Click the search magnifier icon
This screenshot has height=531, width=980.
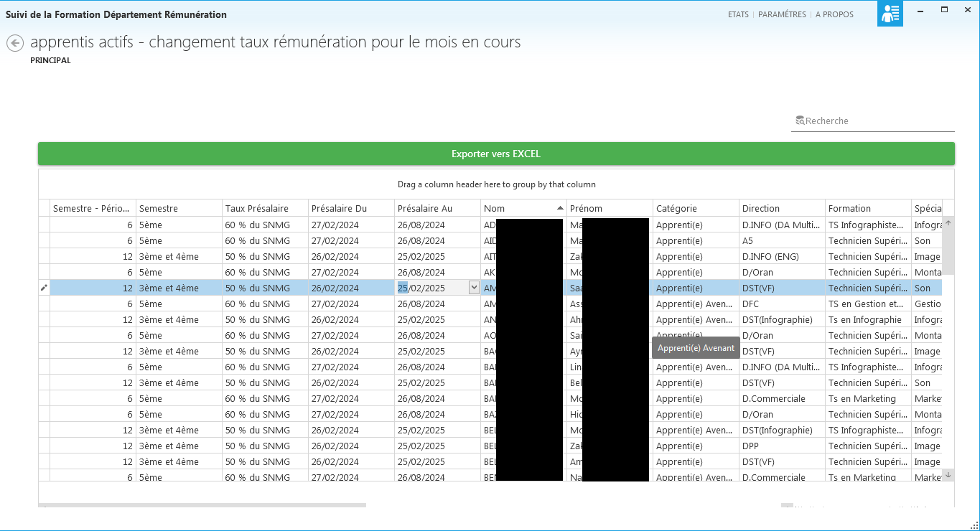tap(800, 121)
